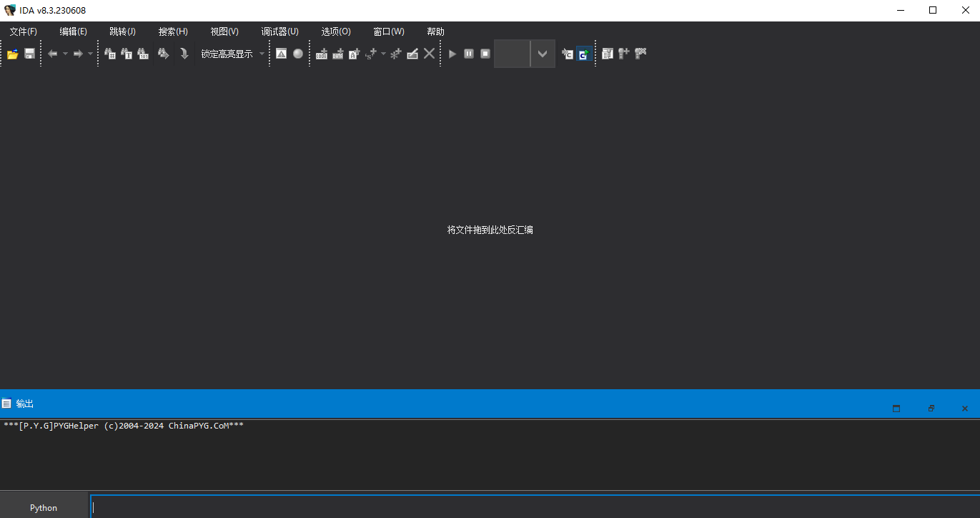Click the breakpoint list window icon
The height and width of the screenshot is (518, 980).
coord(608,54)
